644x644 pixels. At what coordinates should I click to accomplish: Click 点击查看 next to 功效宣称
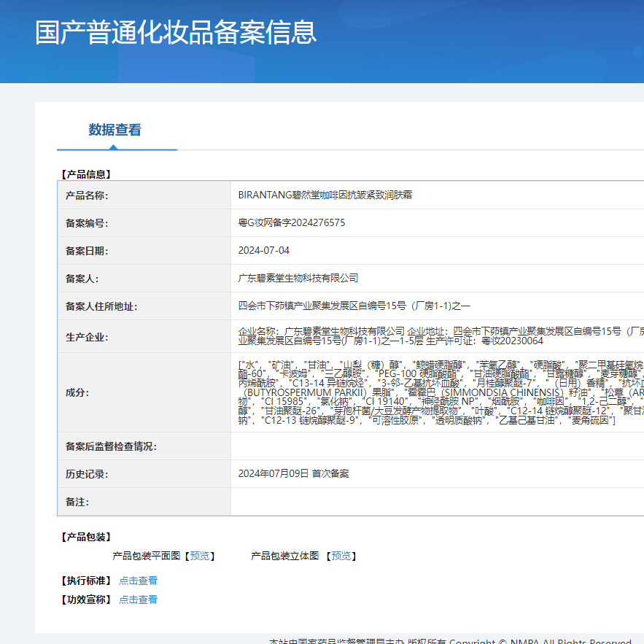tap(138, 600)
